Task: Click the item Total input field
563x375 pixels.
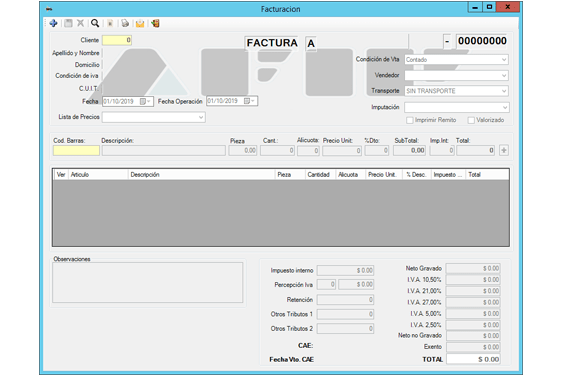Action: [476, 151]
